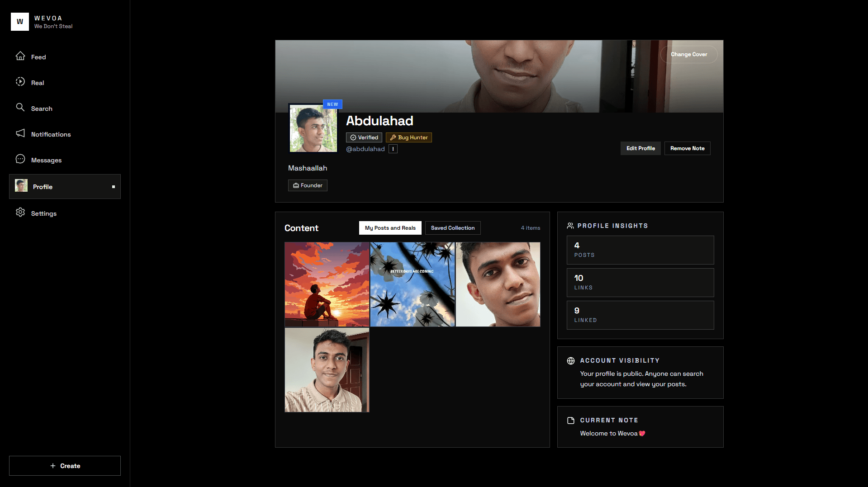Switch to Saved Collection tab
This screenshot has height=487, width=868.
point(452,228)
